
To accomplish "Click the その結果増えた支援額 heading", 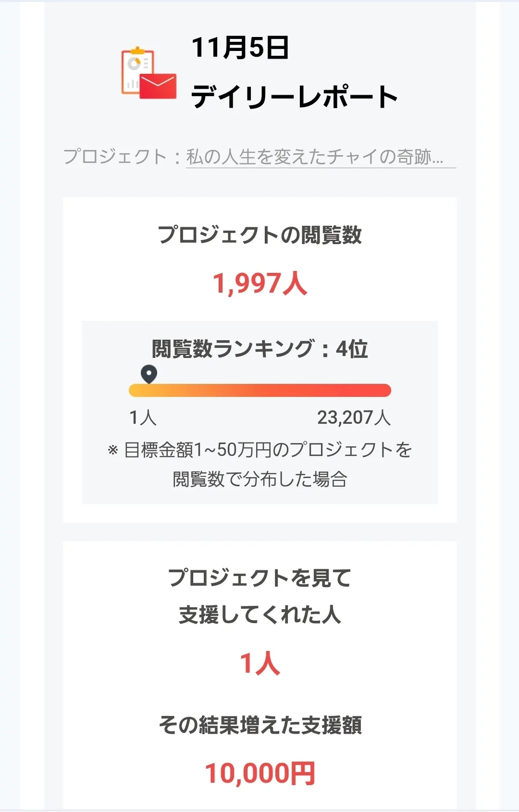I will tap(260, 725).
